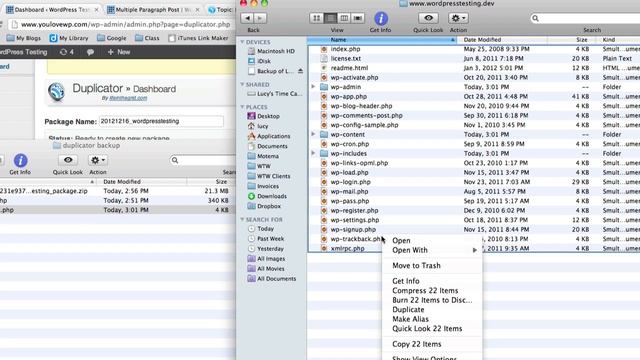The width and height of the screenshot is (640, 360).
Task: Open iTunes Link Maker bookmark
Action: point(198,38)
